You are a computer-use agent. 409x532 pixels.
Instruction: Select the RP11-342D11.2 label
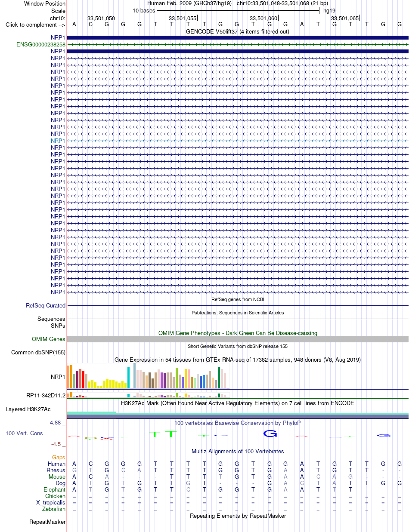[x=46, y=395]
